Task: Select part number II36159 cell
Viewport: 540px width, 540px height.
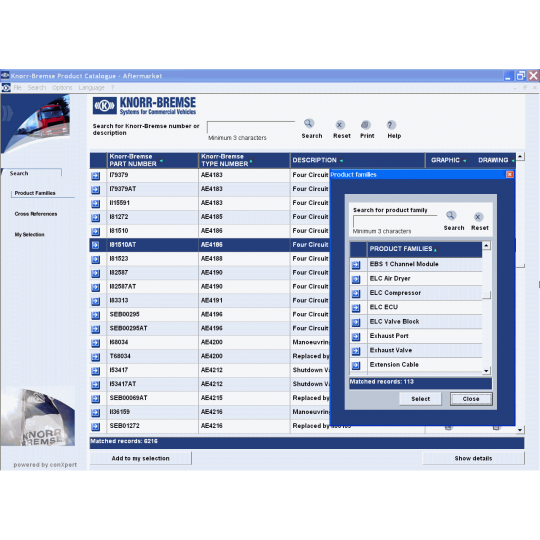Action: (x=153, y=412)
